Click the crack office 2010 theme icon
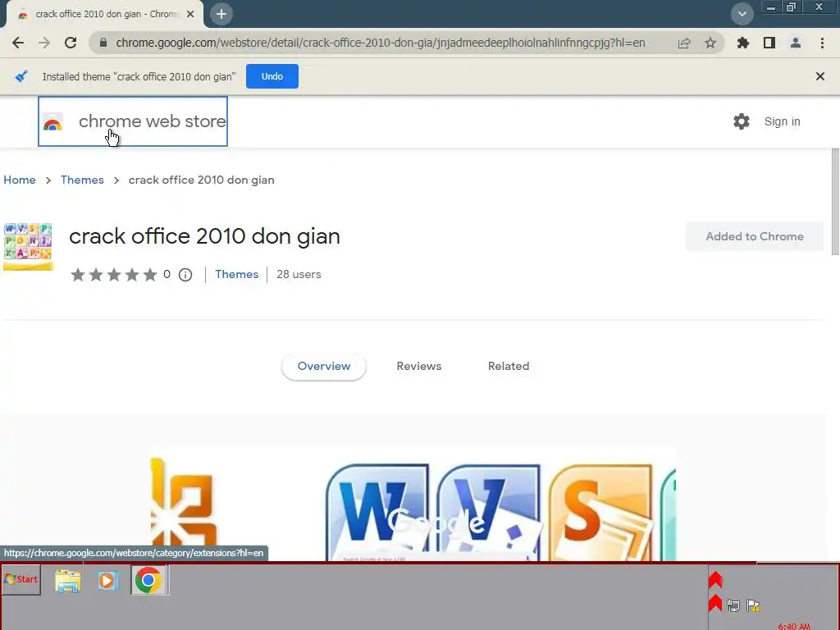 click(28, 246)
